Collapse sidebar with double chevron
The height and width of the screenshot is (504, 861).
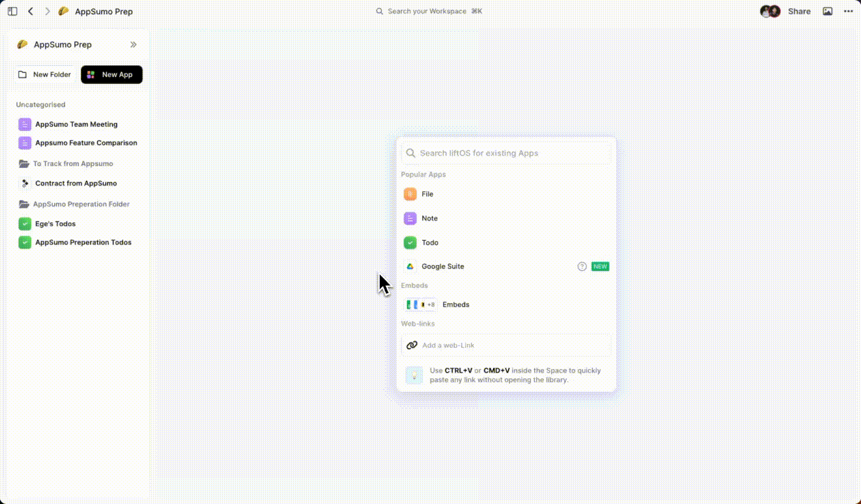[x=133, y=45]
